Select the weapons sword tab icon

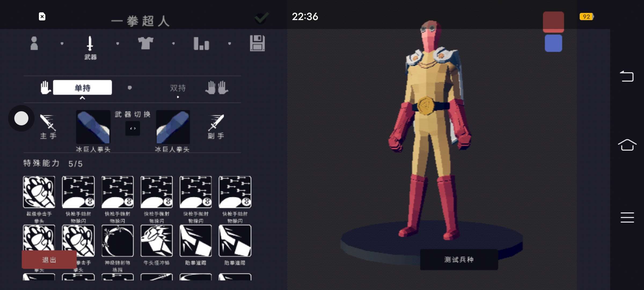click(x=90, y=44)
